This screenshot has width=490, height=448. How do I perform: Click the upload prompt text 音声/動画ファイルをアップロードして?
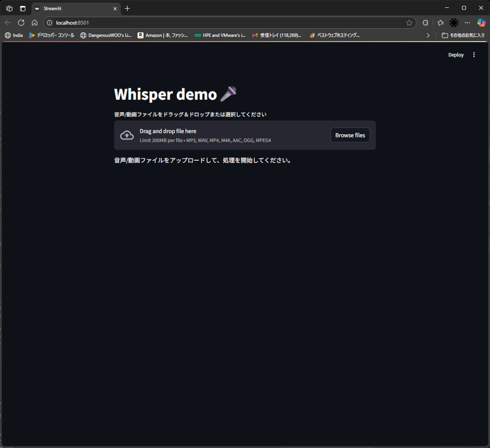tap(203, 160)
